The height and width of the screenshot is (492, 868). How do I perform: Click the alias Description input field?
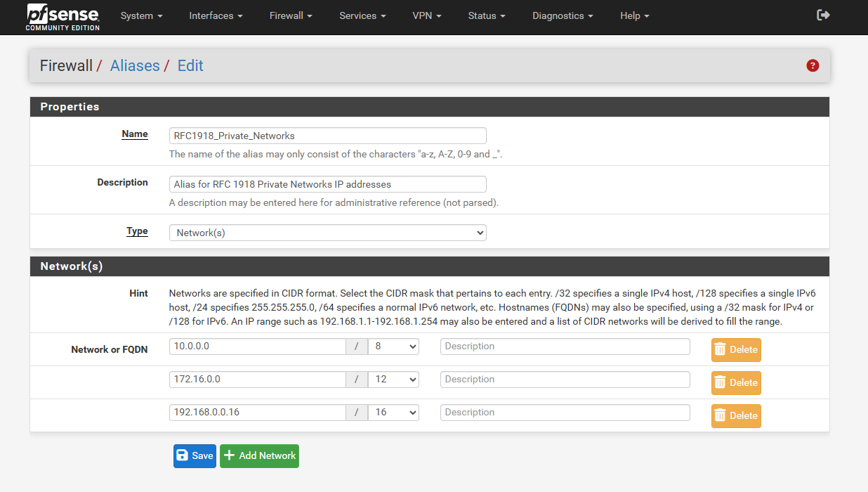point(328,184)
